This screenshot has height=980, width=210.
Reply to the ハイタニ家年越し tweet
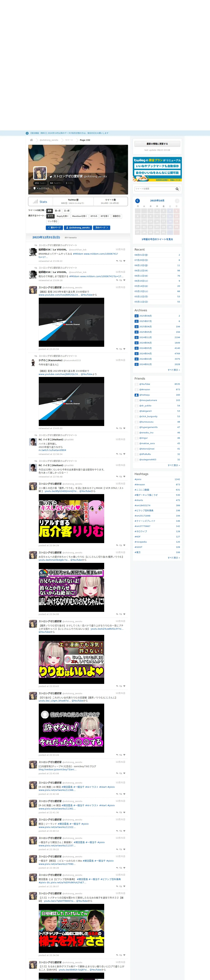(117, 454)
